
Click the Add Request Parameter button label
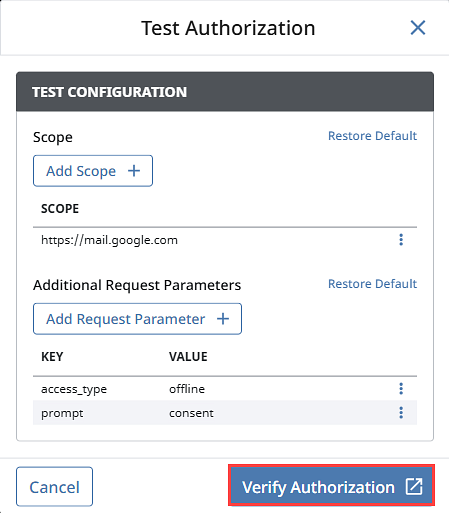coord(125,319)
